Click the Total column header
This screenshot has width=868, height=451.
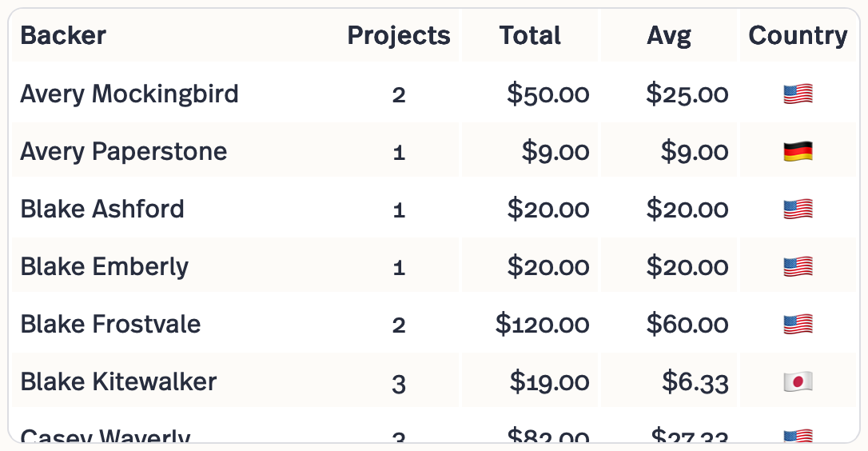click(x=530, y=36)
